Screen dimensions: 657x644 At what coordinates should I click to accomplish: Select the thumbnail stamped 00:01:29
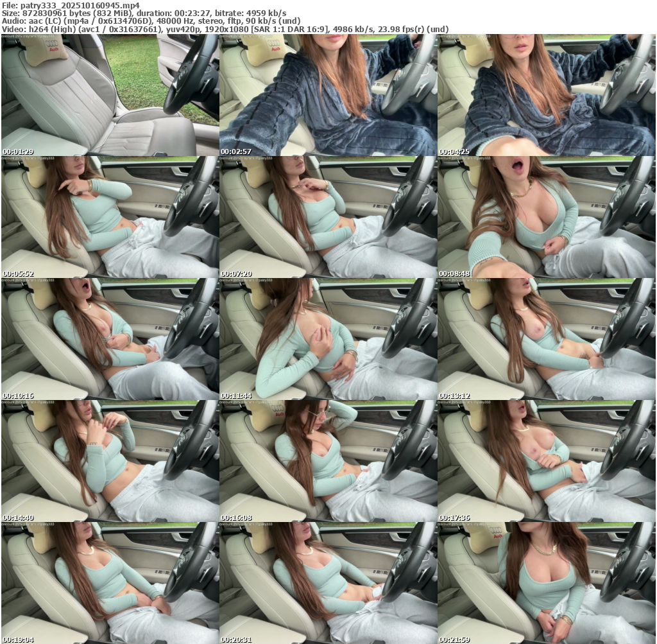coord(110,95)
